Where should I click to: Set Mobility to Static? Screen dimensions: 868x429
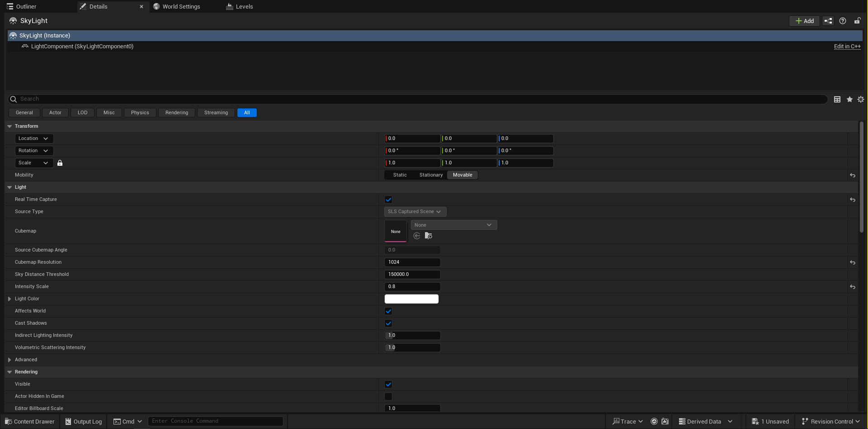(x=400, y=175)
